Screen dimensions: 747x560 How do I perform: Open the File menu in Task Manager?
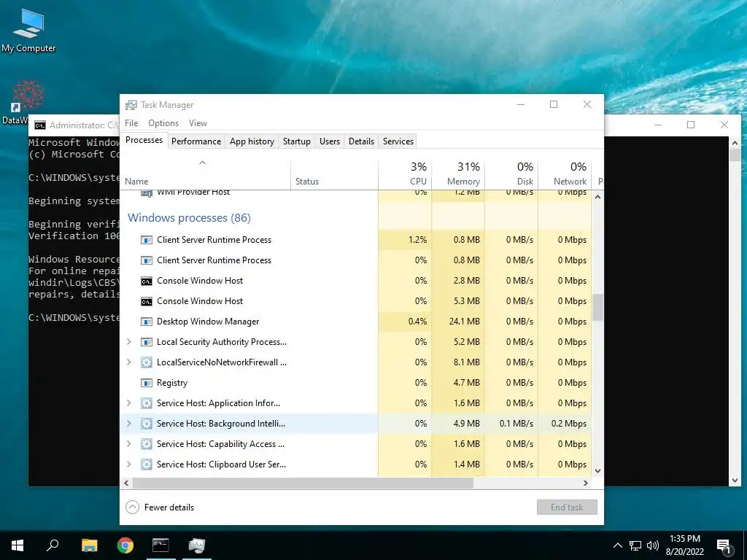(131, 123)
